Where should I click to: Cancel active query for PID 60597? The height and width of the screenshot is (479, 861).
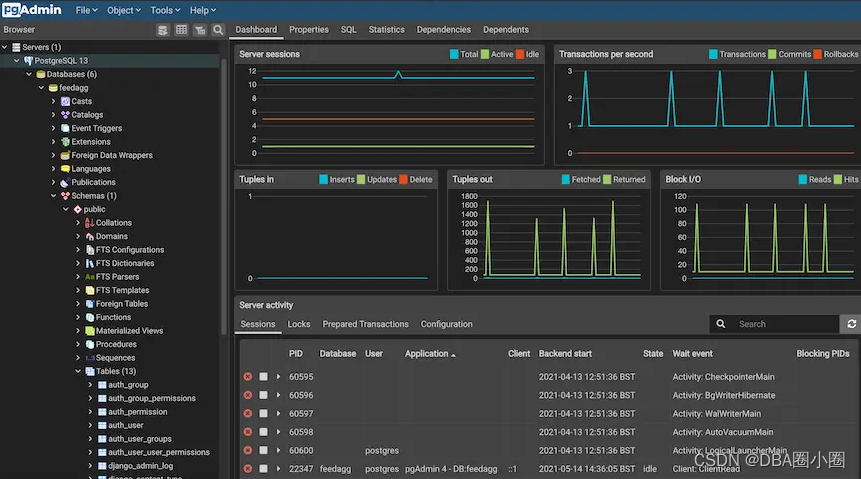click(x=264, y=414)
